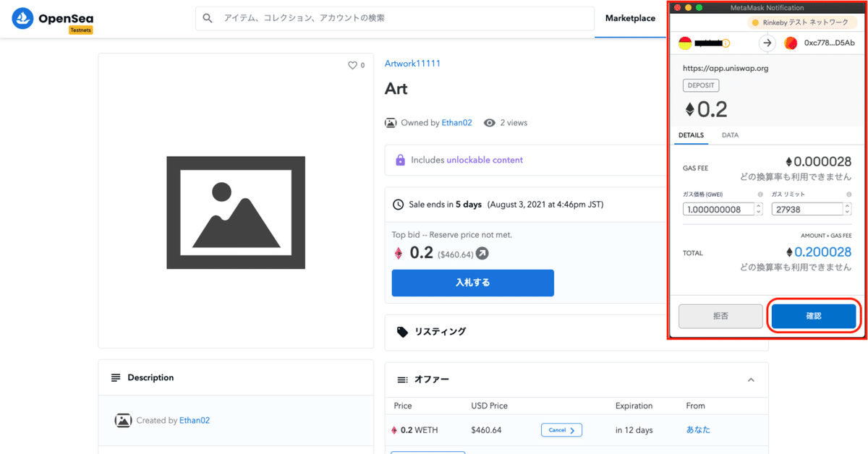Click the ガス価格 (GWEI) info icon
This screenshot has height=454, width=868.
[760, 194]
